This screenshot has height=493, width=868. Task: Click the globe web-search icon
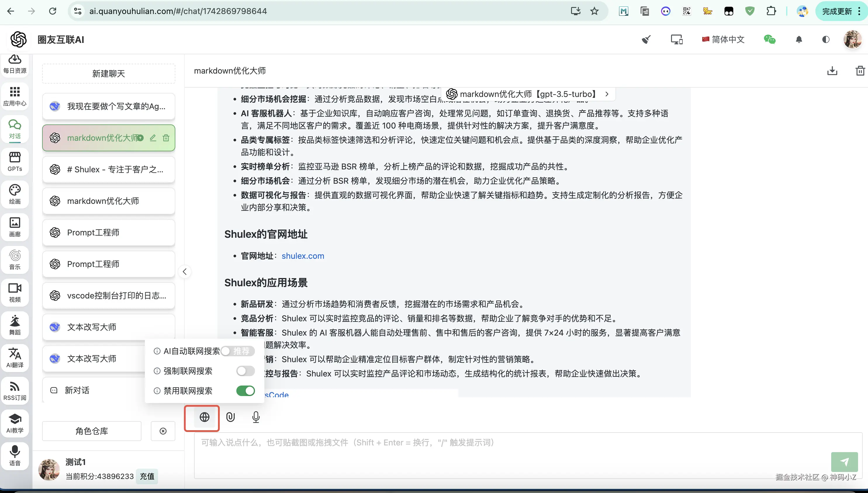coord(204,417)
